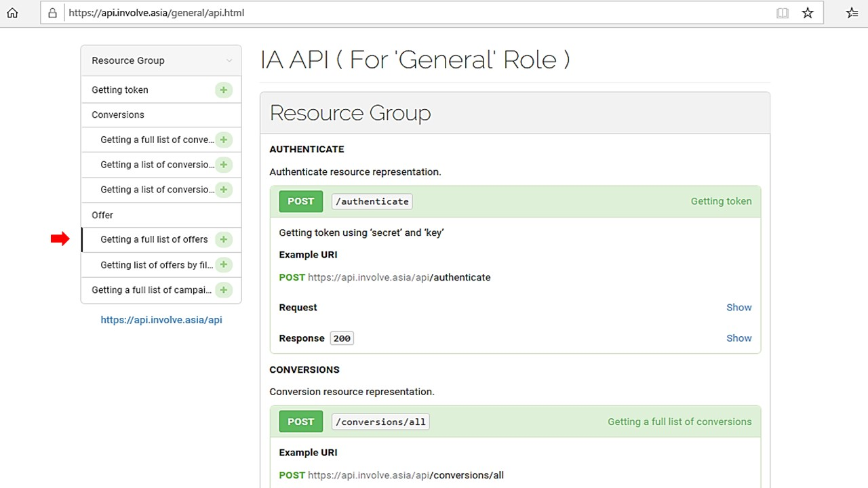Click plus icon beside Getting a full list of campai...
The height and width of the screenshot is (488, 868).
224,290
